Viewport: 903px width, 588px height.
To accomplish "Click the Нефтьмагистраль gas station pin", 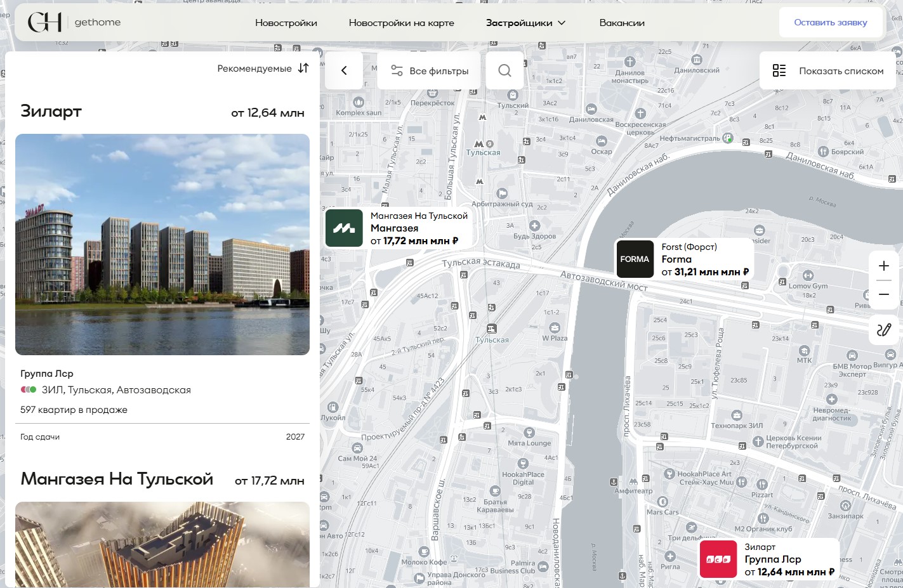I will pos(729,138).
